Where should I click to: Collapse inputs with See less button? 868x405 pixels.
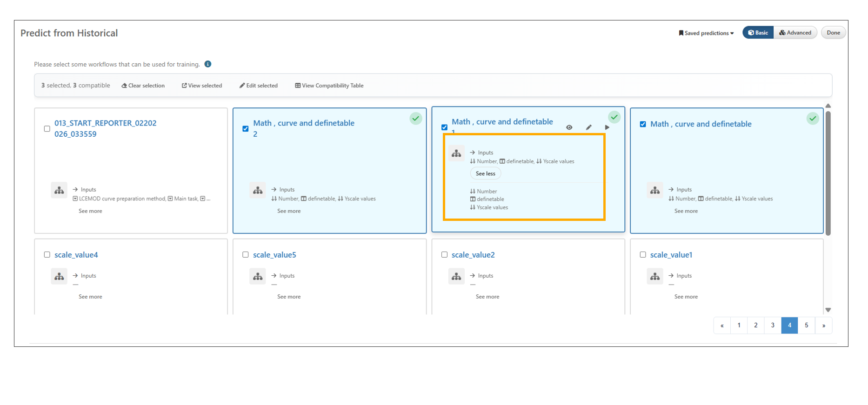click(485, 173)
